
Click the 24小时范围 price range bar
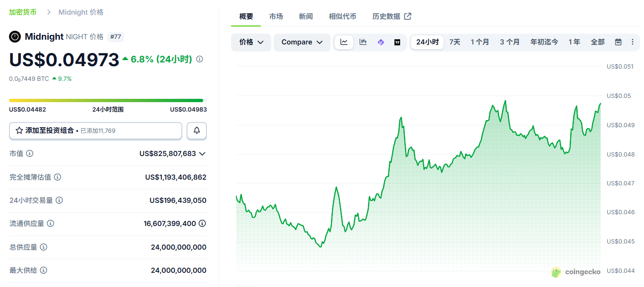click(x=107, y=100)
